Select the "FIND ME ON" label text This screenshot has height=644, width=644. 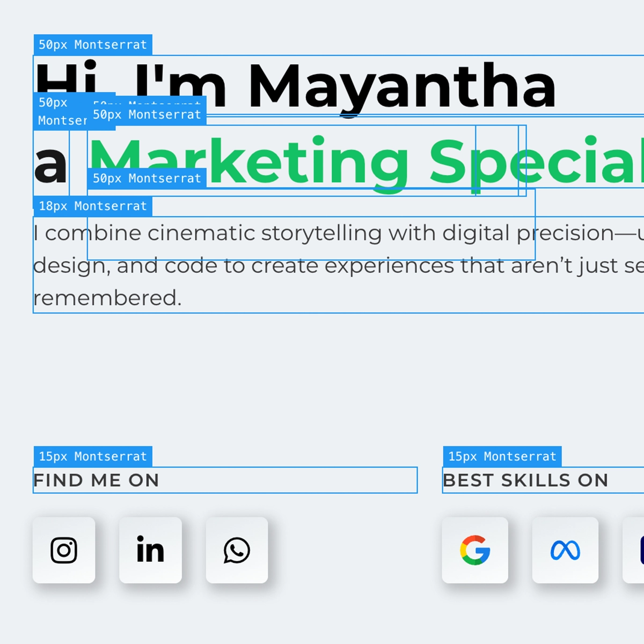coord(97,480)
